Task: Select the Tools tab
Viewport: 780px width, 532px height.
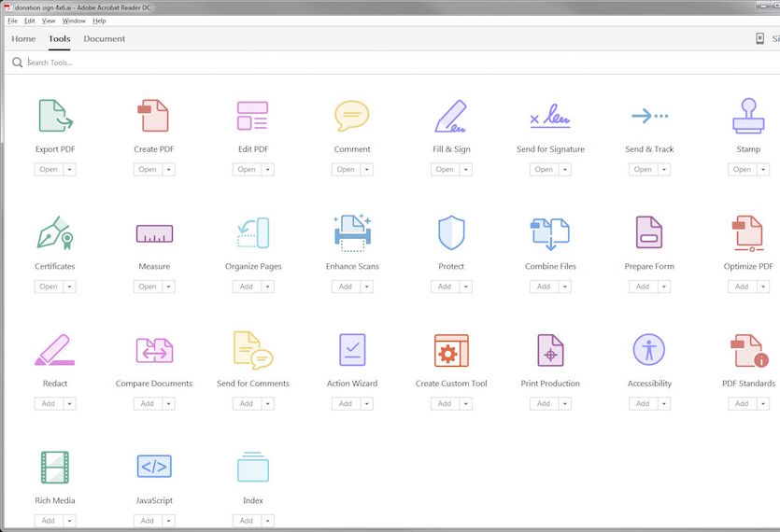Action: click(59, 39)
